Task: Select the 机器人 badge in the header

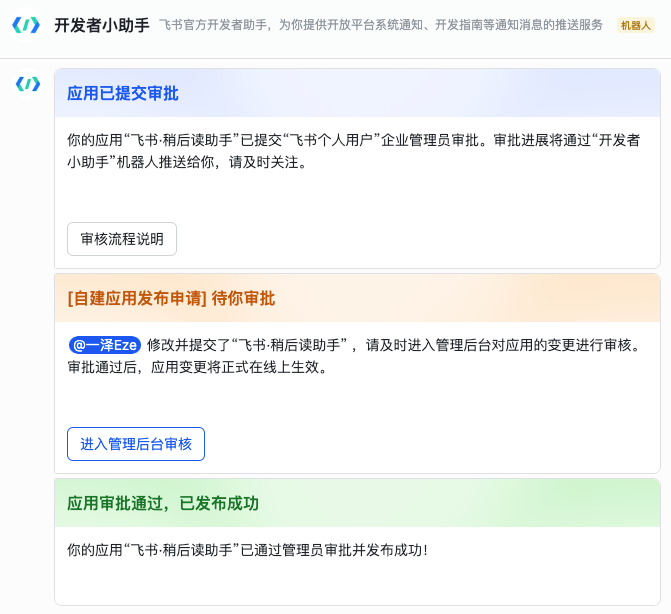Action: pyautogui.click(x=635, y=25)
